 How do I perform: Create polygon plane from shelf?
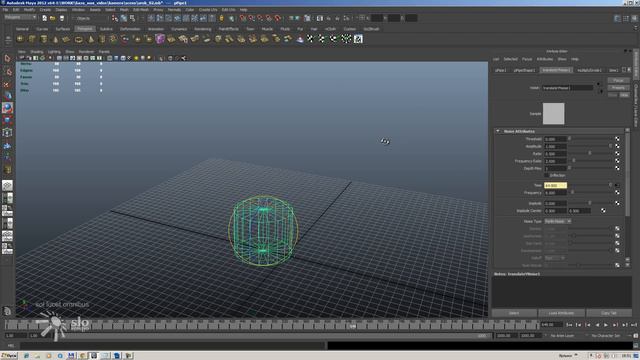(x=67, y=39)
